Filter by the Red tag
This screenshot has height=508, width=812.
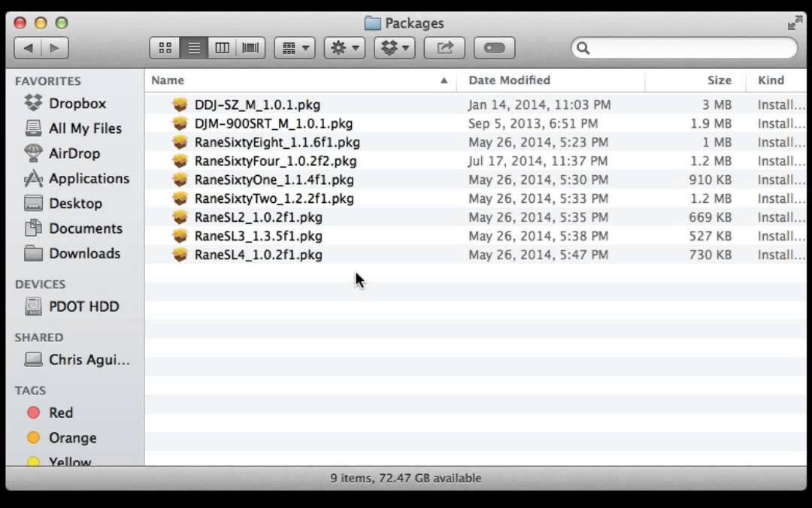click(x=50, y=413)
